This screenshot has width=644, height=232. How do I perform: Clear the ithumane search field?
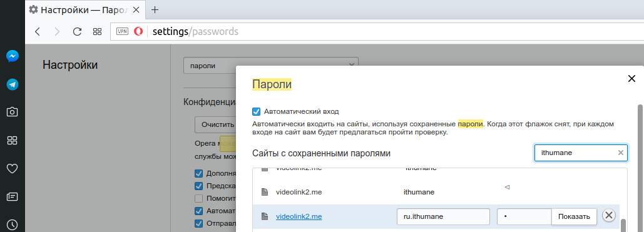(x=621, y=153)
